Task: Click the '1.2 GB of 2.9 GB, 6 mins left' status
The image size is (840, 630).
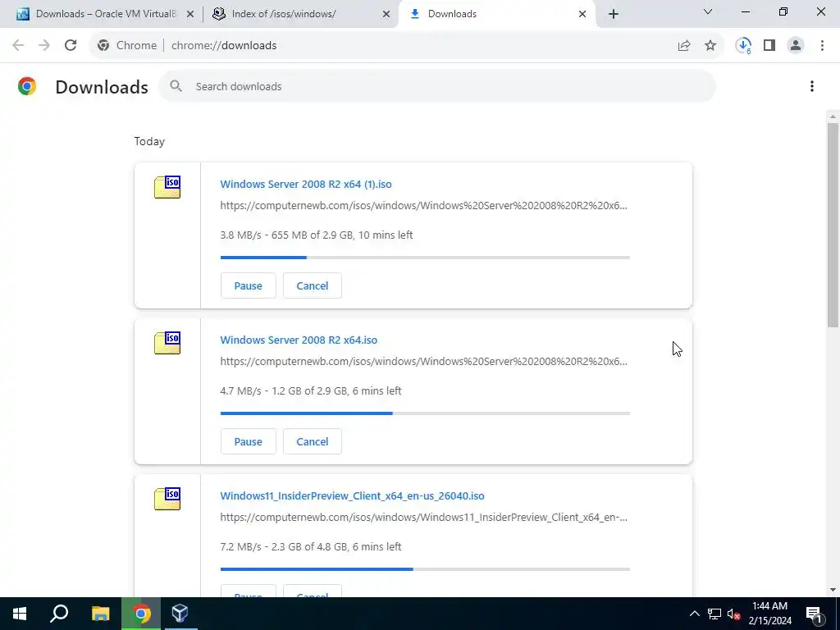Action: click(x=336, y=390)
